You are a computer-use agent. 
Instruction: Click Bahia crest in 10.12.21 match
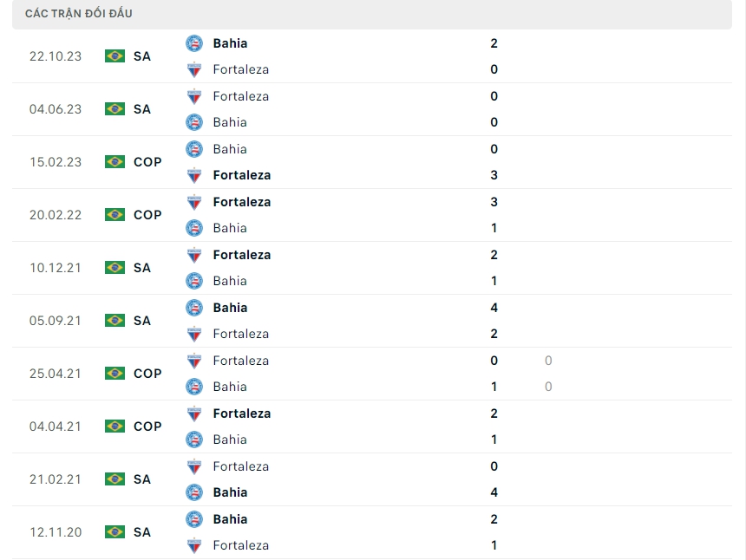tap(194, 281)
